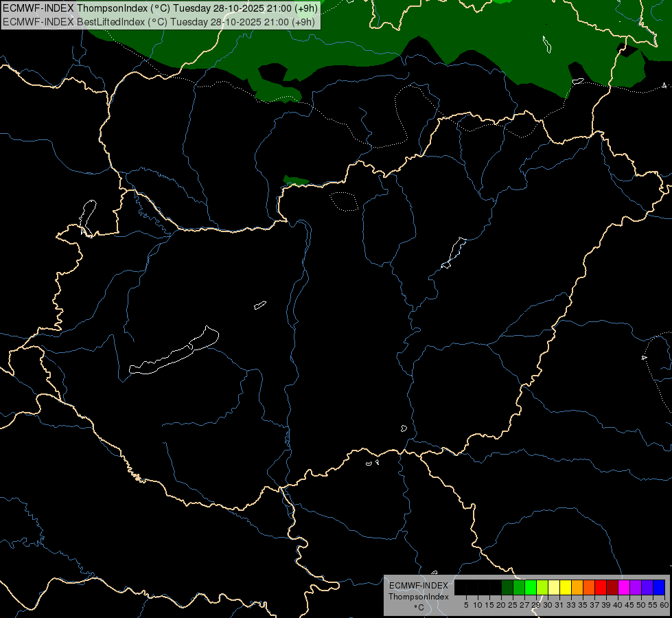Select the legend scale value 15
This screenshot has width=672, height=618.
(489, 605)
